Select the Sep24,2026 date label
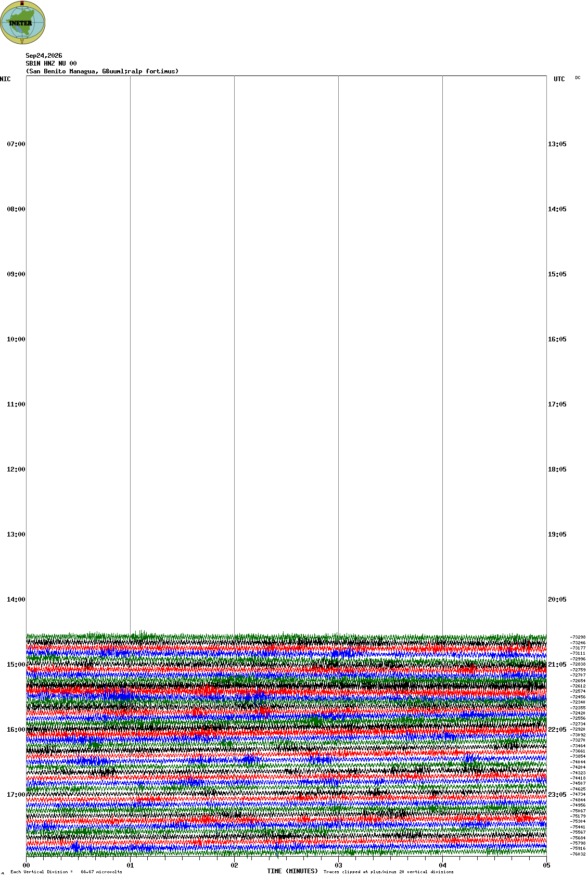 [44, 56]
